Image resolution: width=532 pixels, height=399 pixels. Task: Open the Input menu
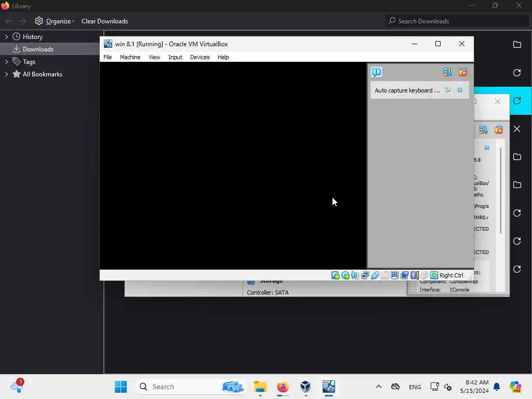175,57
